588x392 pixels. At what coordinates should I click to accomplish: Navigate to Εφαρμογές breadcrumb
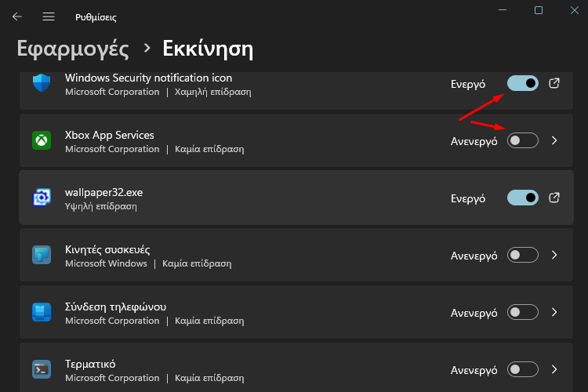(73, 49)
